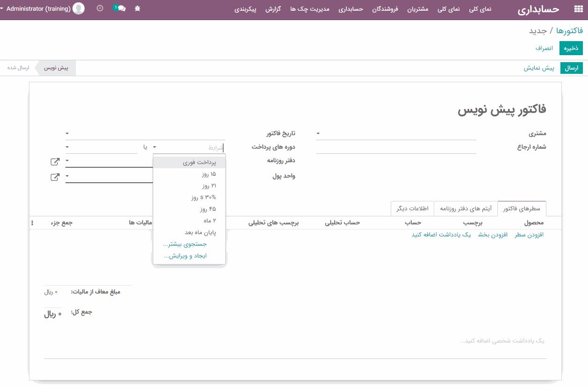The width and height of the screenshot is (588, 386).
Task: Select ۲۱ روز payment term
Action: pyautogui.click(x=189, y=186)
